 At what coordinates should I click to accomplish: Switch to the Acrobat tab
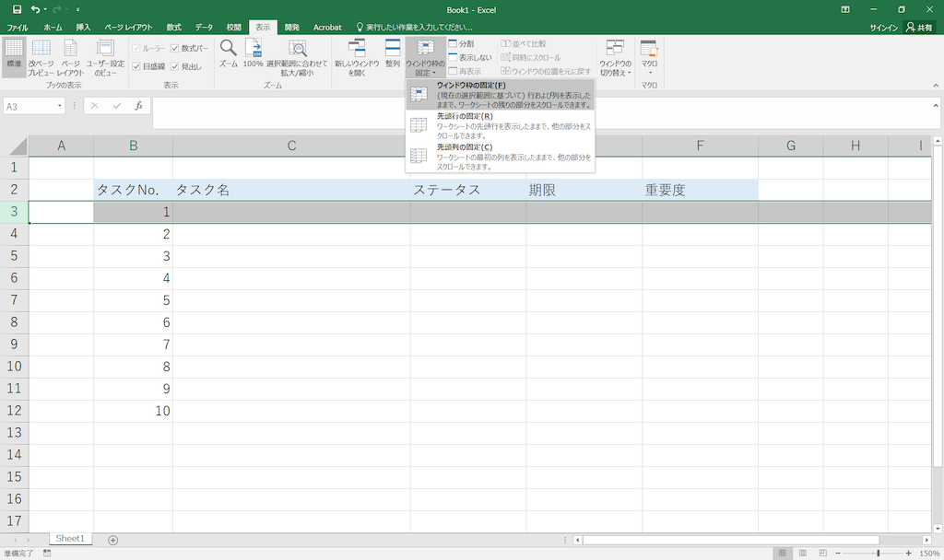pos(327,27)
